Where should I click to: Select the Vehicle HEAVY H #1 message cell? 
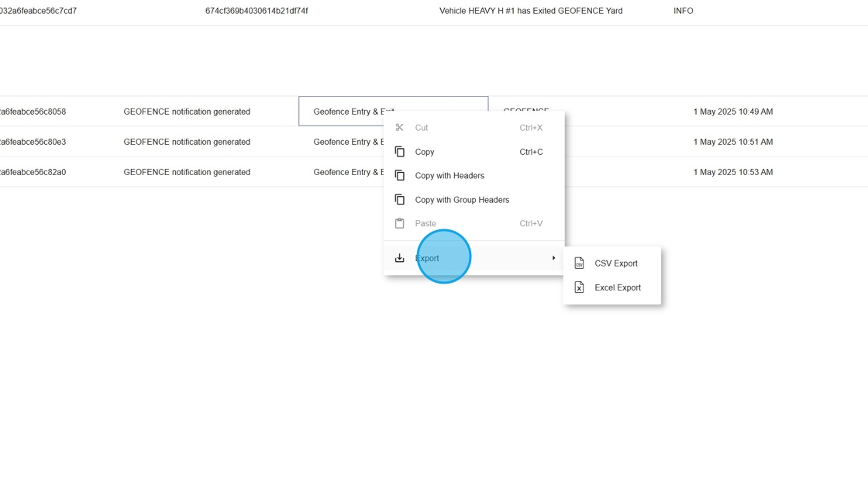click(x=530, y=11)
